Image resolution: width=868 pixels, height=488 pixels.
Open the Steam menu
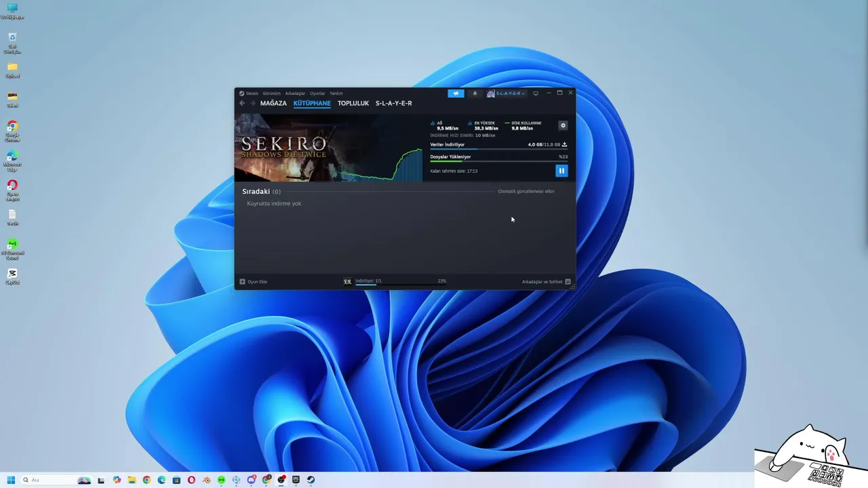(x=252, y=94)
